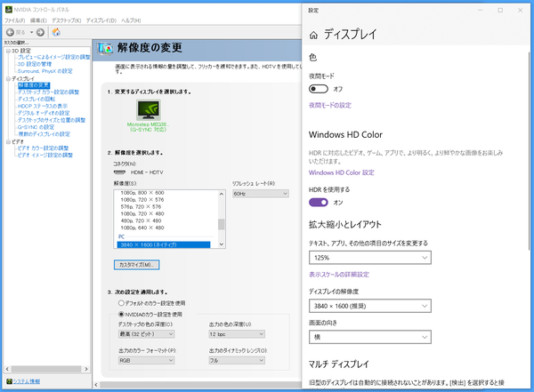The image size is (534, 392).
Task: Open 出力のカラー フォーマット RGB dropdown
Action: click(x=147, y=360)
